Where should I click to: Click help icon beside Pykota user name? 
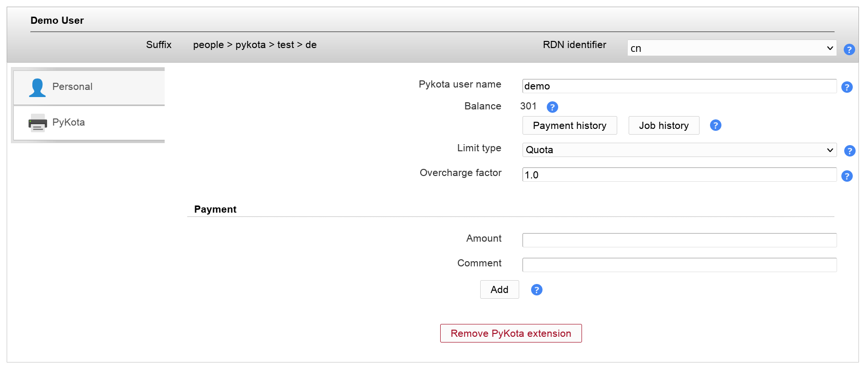pos(847,87)
